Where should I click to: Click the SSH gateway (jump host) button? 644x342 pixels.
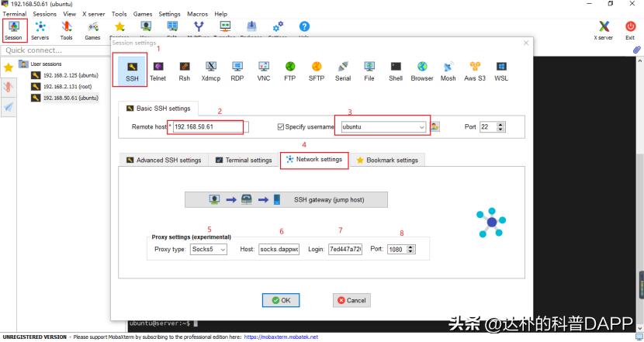click(286, 199)
